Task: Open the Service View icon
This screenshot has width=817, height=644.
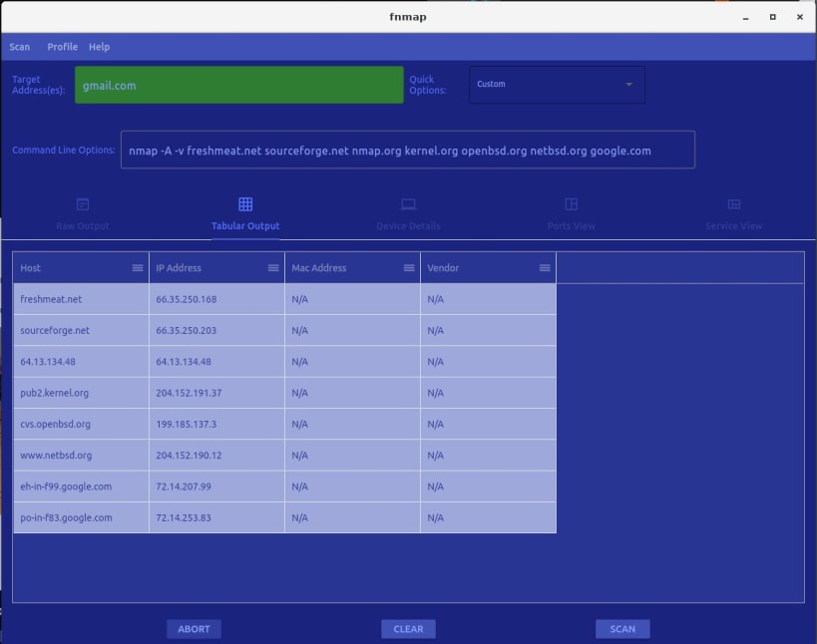Action: 733,204
